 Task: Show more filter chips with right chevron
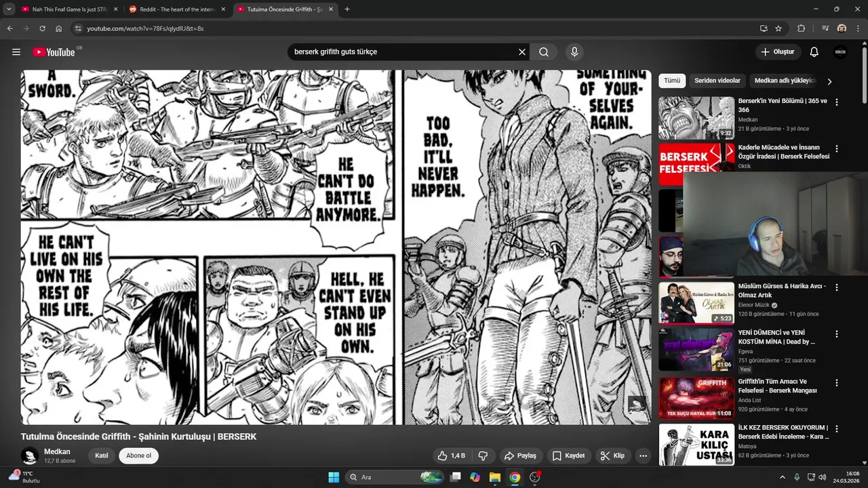829,81
